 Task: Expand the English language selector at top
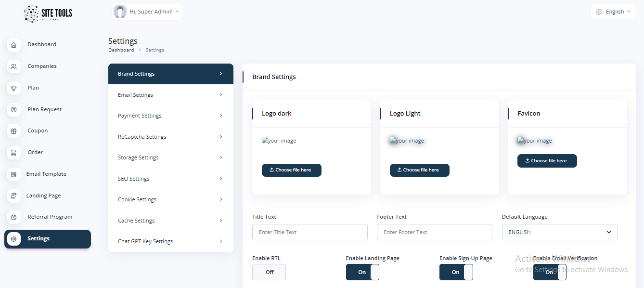click(613, 12)
